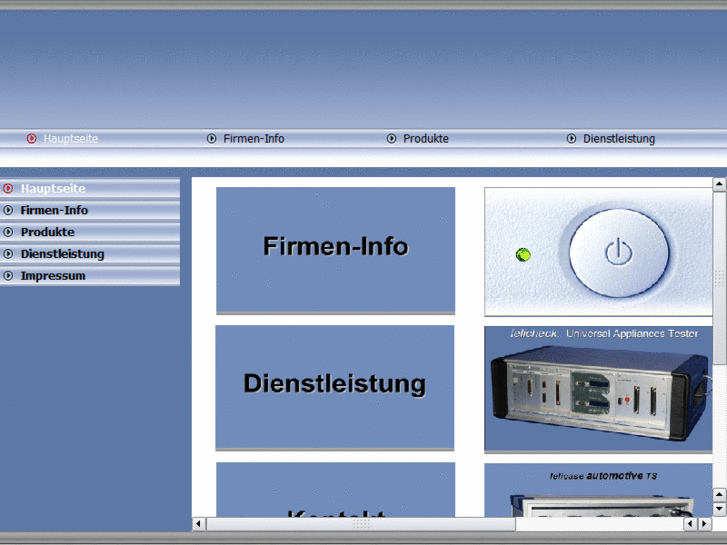Click the circle icon beside top Produkte
The width and height of the screenshot is (727, 545).
click(x=391, y=138)
